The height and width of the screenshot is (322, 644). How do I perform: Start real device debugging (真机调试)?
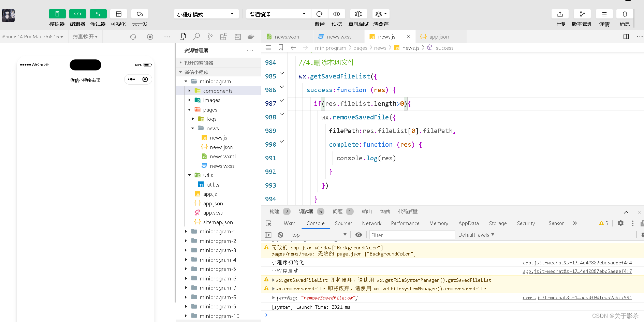358,14
